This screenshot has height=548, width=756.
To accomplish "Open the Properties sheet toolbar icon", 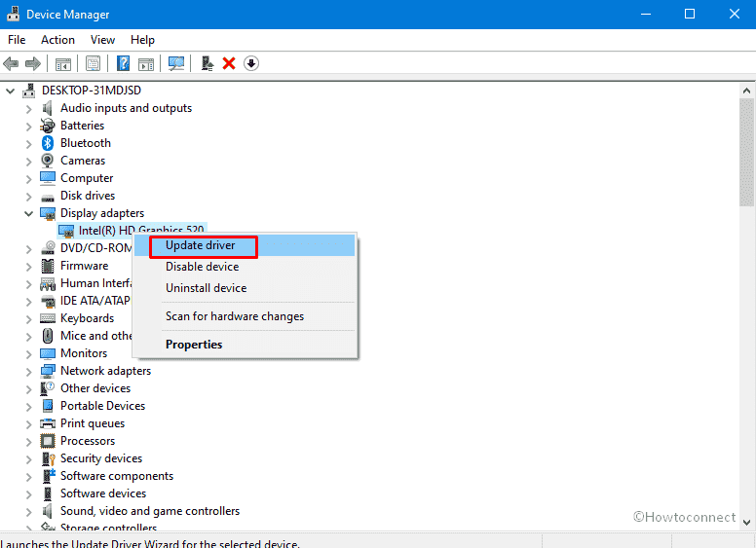I will click(94, 63).
